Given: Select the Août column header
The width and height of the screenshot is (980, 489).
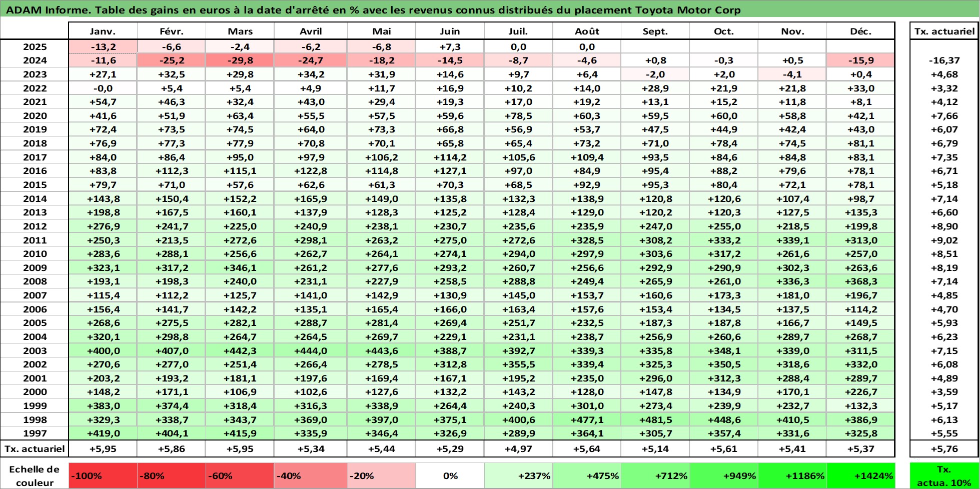Looking at the screenshot, I should pyautogui.click(x=587, y=31).
